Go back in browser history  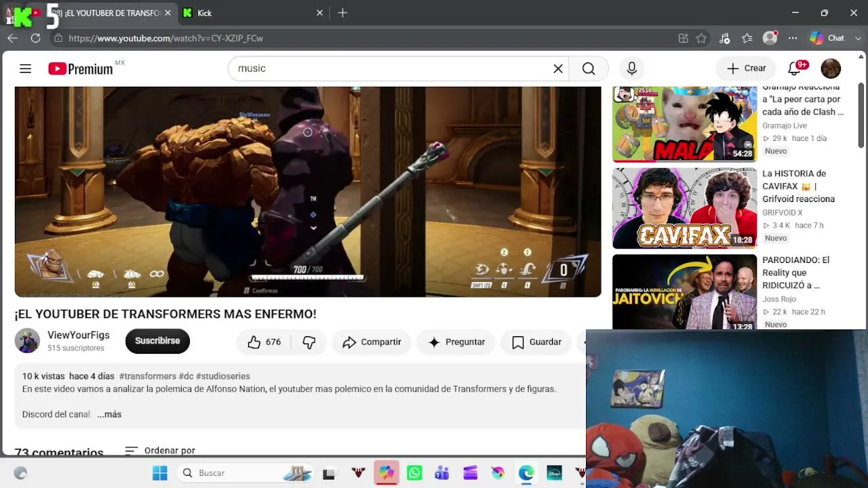[12, 39]
